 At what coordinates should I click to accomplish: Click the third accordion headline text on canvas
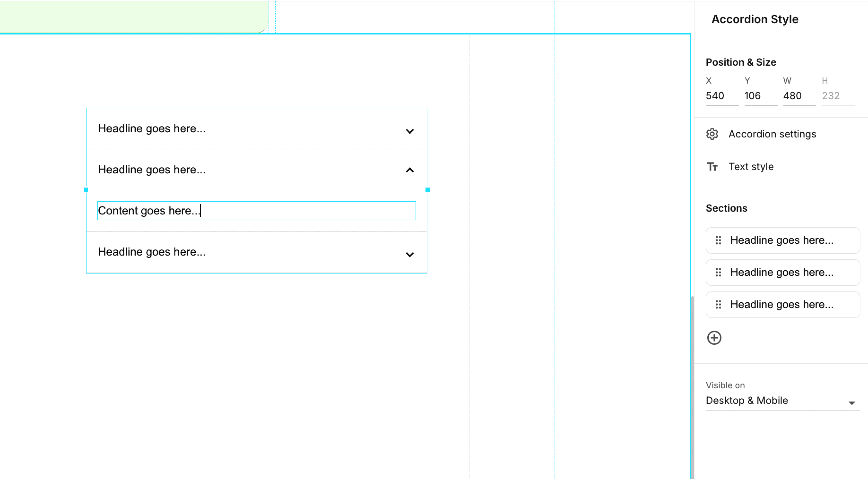152,252
